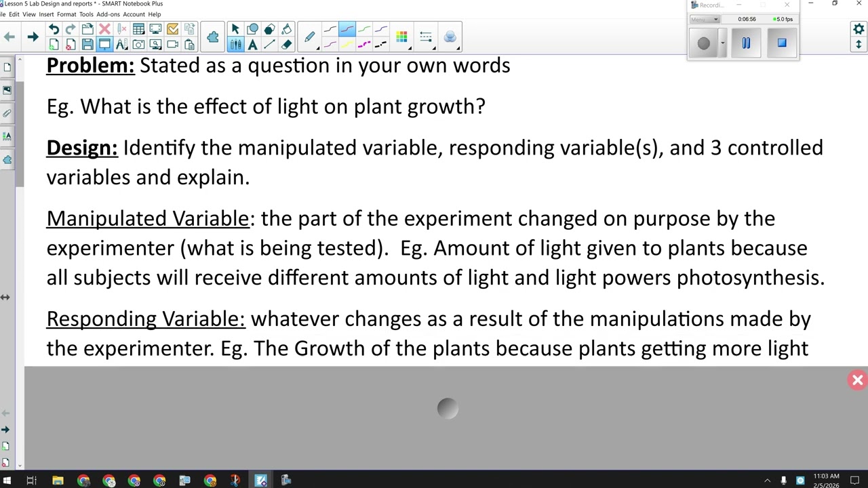Open the screen capture camera tool

[x=138, y=45]
